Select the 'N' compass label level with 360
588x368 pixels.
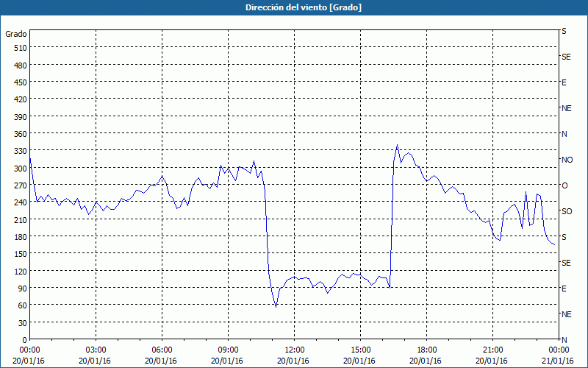tap(564, 134)
